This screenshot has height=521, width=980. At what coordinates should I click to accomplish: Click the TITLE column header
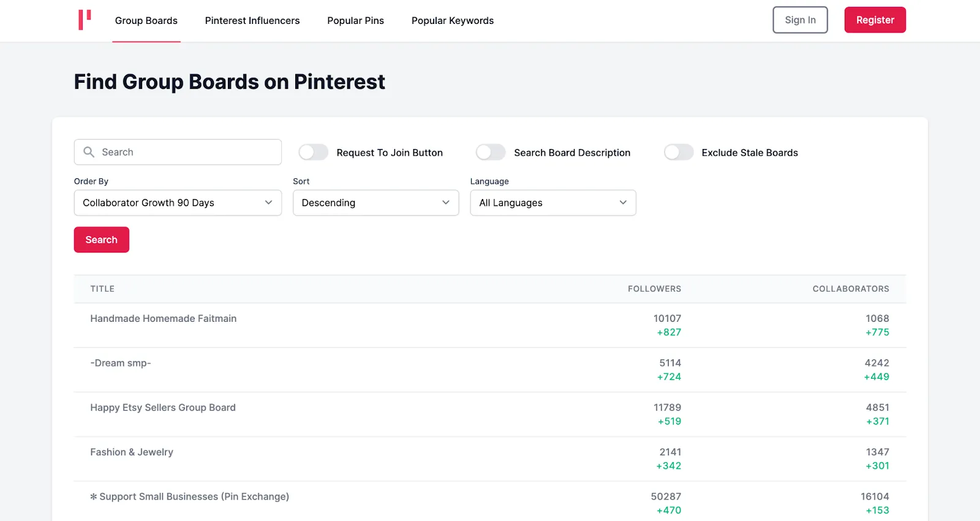click(x=102, y=289)
